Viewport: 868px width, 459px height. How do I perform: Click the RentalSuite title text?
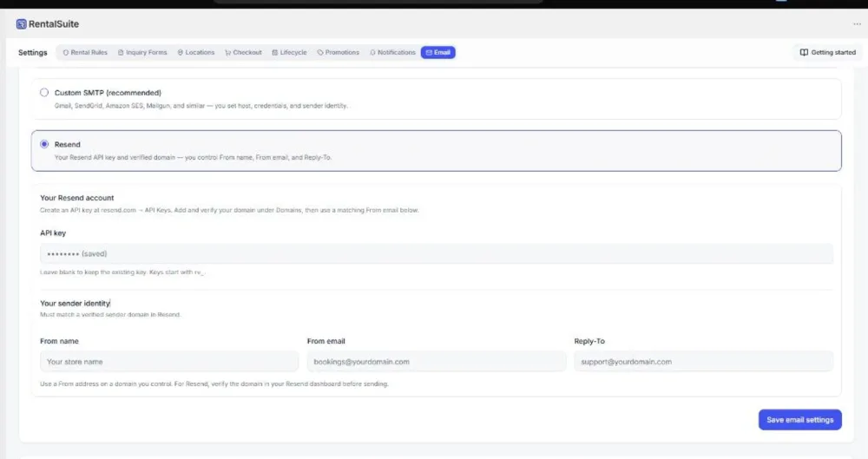54,23
